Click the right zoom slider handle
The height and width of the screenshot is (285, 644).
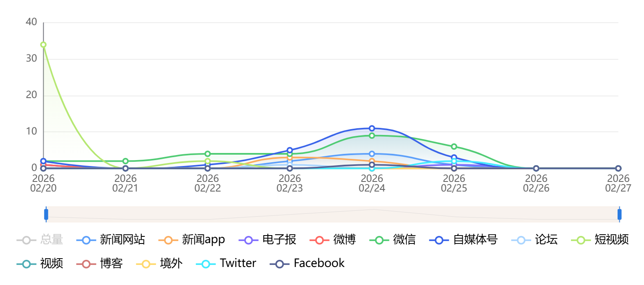coord(619,214)
